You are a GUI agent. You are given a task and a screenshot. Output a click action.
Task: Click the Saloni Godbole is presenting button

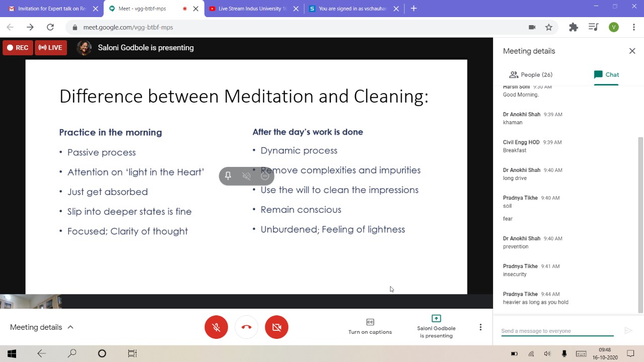point(436,326)
